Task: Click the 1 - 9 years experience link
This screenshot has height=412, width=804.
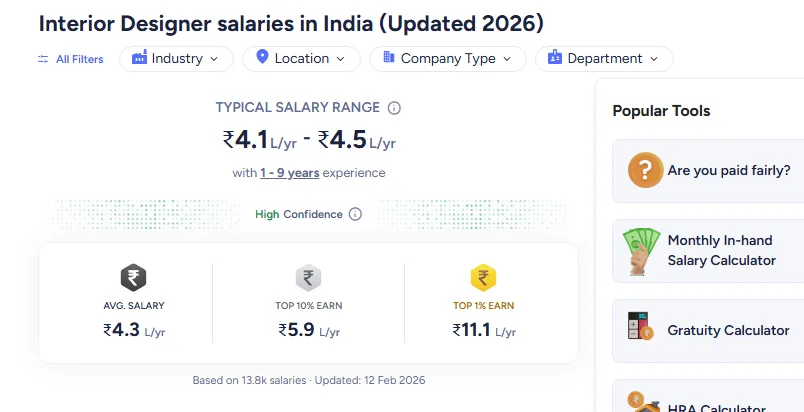Action: pyautogui.click(x=289, y=173)
